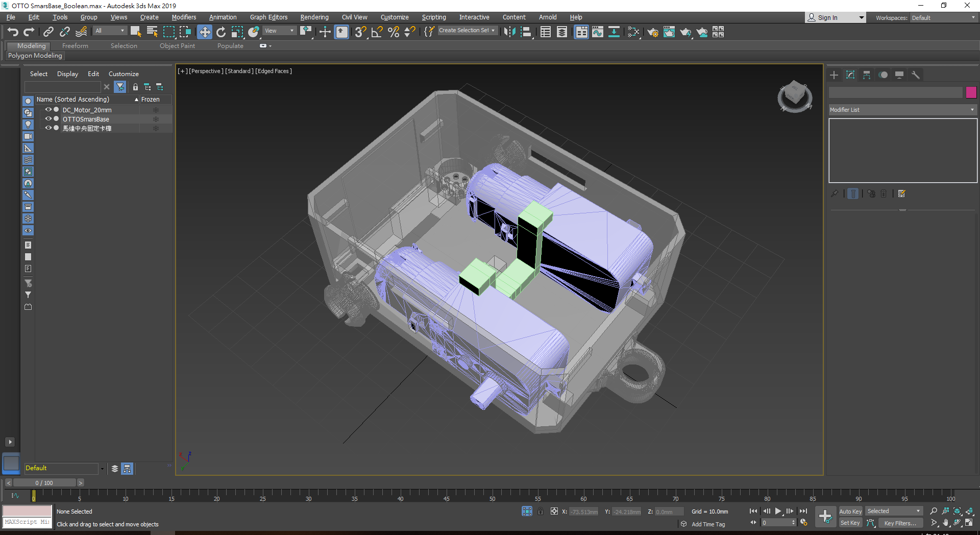The width and height of the screenshot is (980, 535).
Task: Open the Hierarchy command panel tab
Action: tap(867, 75)
